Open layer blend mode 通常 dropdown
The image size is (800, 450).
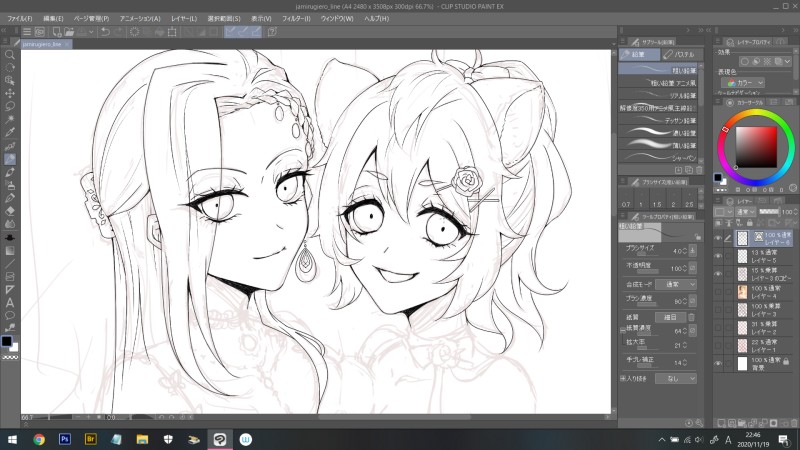745,212
